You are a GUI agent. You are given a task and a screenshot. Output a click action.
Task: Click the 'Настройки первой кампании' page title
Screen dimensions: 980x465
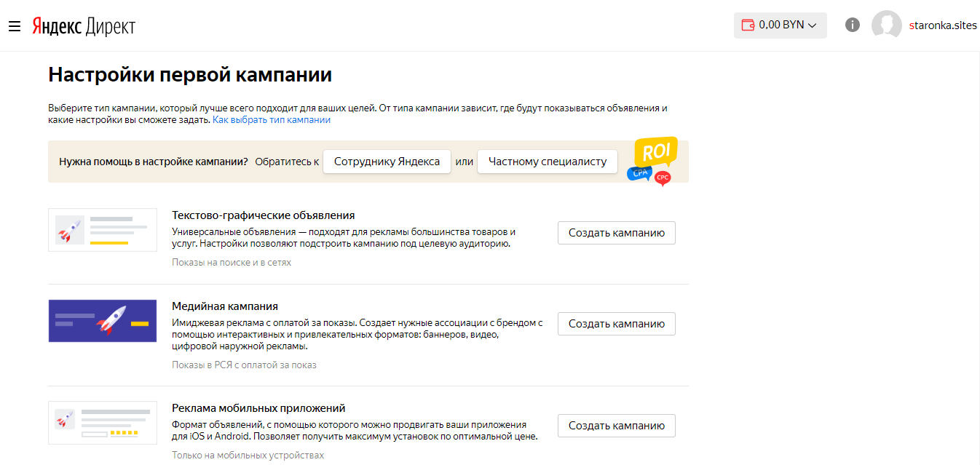pos(190,75)
